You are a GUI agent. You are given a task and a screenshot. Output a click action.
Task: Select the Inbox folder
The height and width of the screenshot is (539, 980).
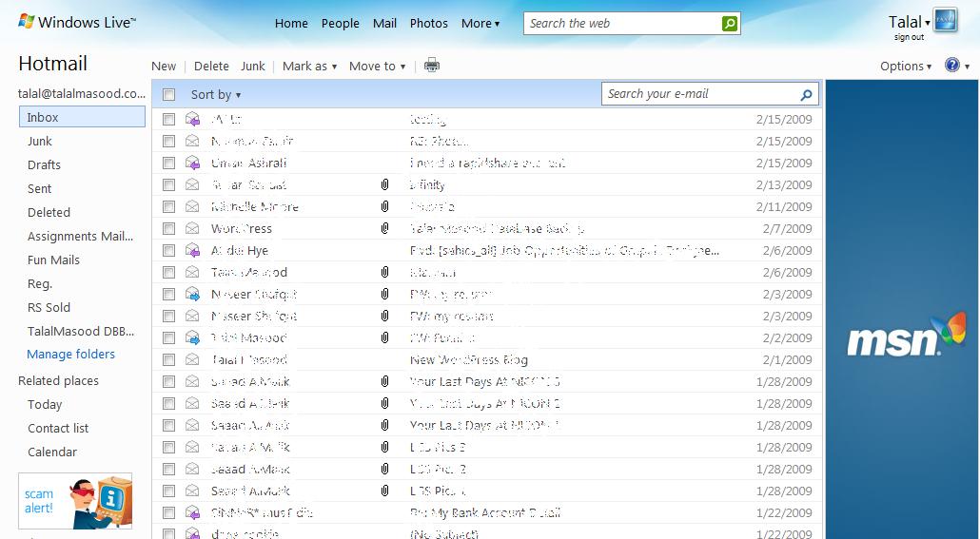click(x=82, y=117)
